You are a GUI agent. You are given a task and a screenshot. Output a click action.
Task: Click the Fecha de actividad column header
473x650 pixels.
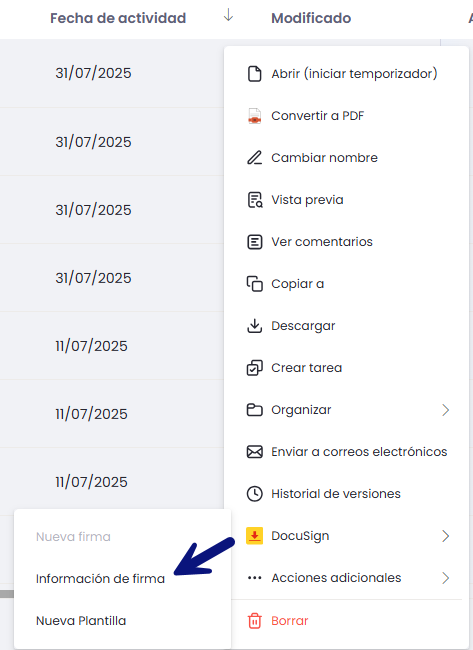(118, 18)
